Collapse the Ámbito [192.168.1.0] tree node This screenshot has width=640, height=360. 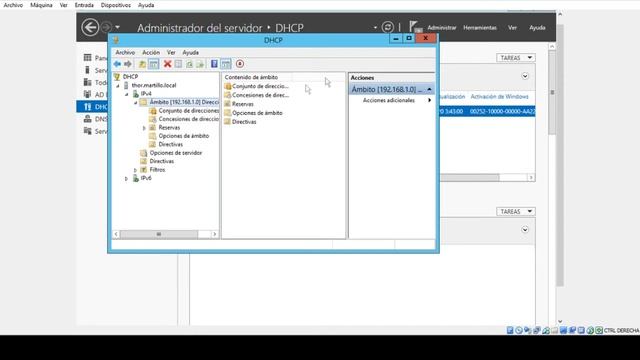coord(136,103)
